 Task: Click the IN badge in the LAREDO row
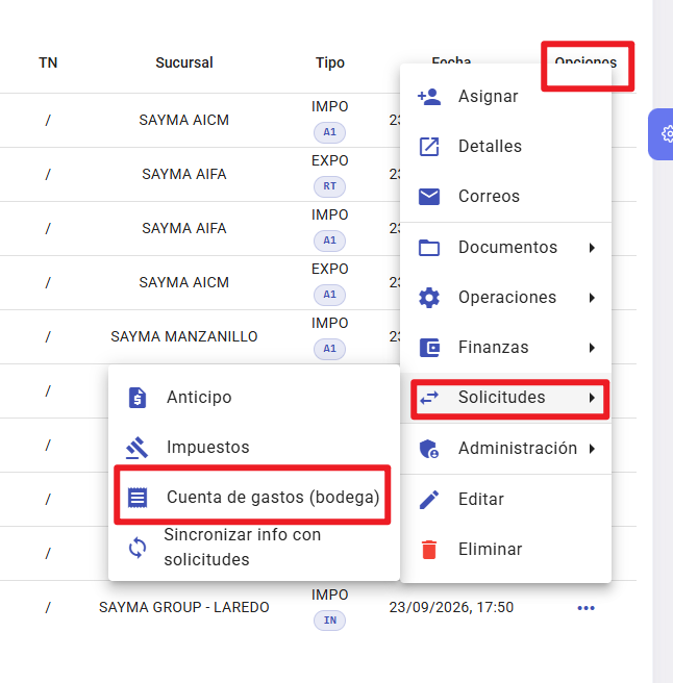click(x=330, y=620)
